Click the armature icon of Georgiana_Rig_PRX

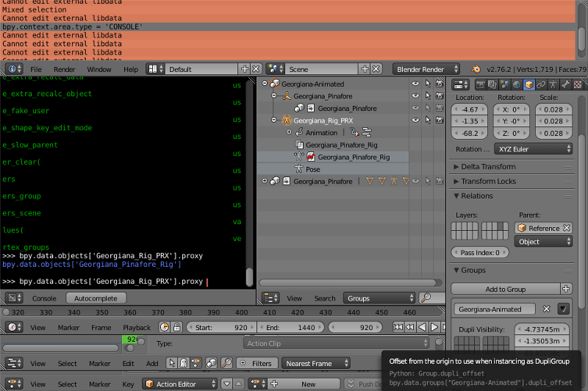point(287,120)
